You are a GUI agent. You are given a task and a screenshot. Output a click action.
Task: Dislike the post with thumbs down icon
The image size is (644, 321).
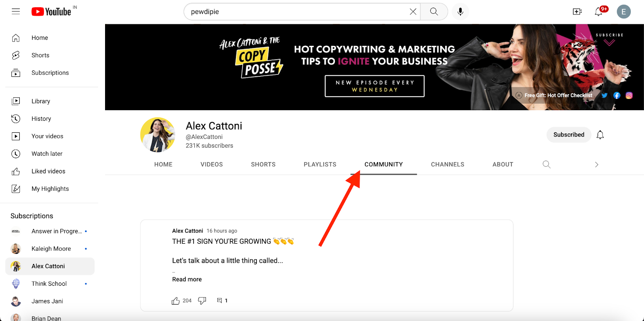[202, 300]
